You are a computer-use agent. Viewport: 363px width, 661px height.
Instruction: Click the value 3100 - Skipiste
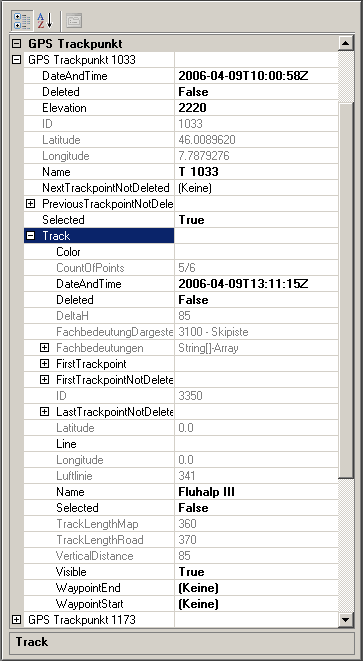tap(213, 332)
